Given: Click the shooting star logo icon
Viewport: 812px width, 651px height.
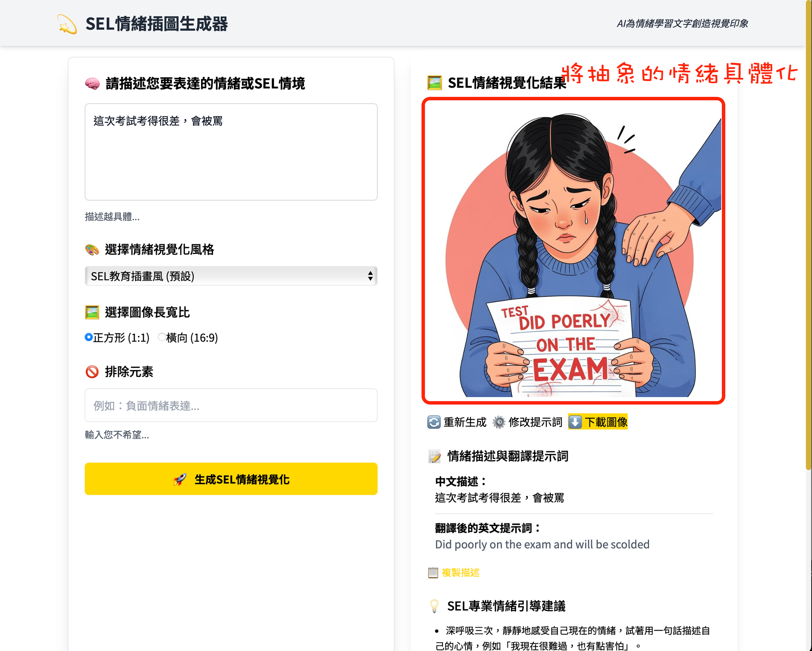Looking at the screenshot, I should coord(67,24).
